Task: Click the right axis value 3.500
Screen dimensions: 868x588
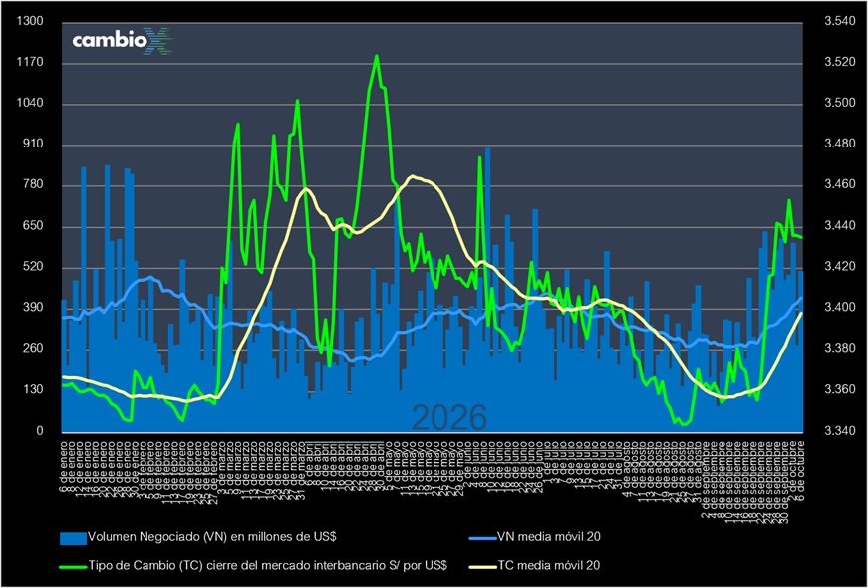Action: tap(840, 104)
